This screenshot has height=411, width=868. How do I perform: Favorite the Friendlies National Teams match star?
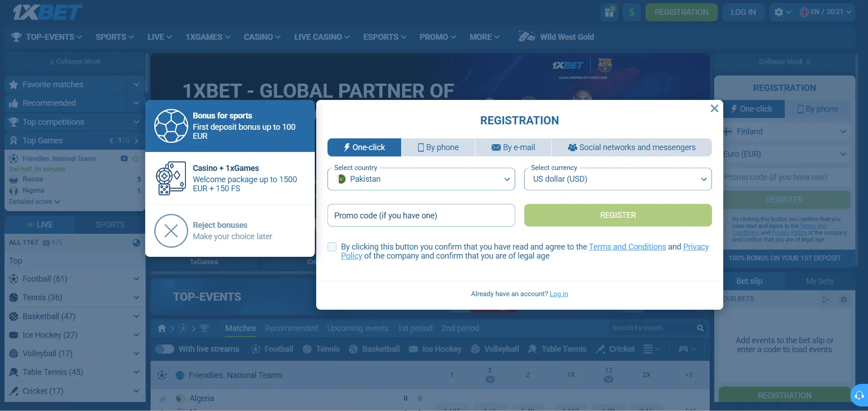(135, 159)
